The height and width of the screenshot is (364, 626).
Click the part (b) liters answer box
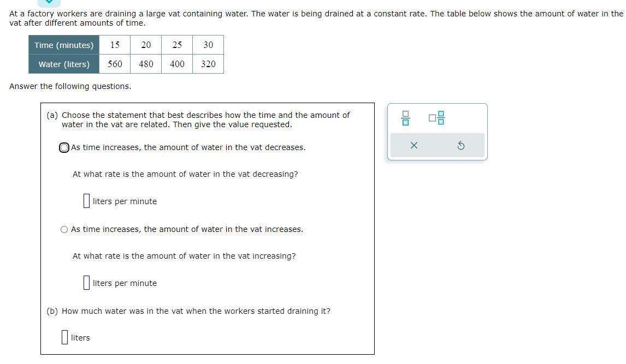pyautogui.click(x=64, y=337)
